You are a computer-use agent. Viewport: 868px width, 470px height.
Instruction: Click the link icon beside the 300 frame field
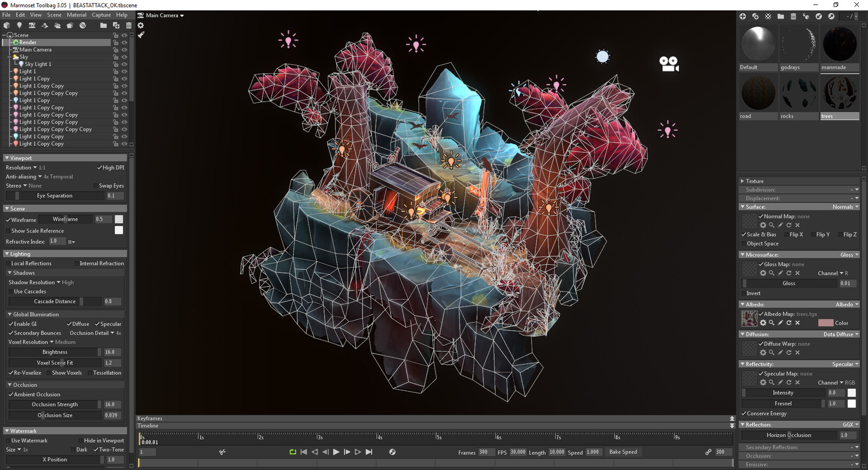708,452
